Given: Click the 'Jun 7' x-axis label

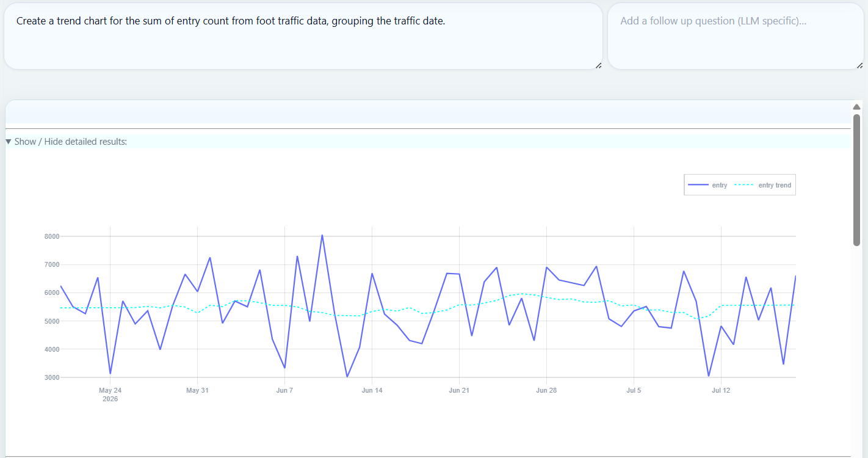Looking at the screenshot, I should tap(284, 390).
